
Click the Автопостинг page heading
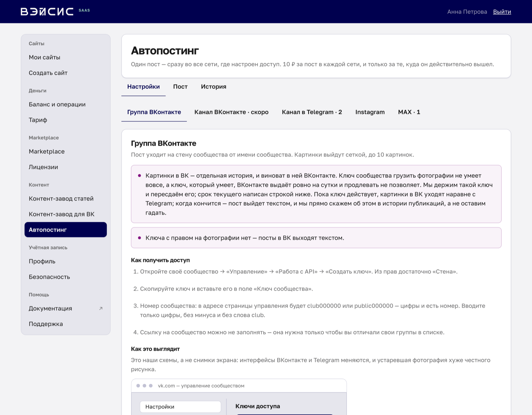point(165,51)
